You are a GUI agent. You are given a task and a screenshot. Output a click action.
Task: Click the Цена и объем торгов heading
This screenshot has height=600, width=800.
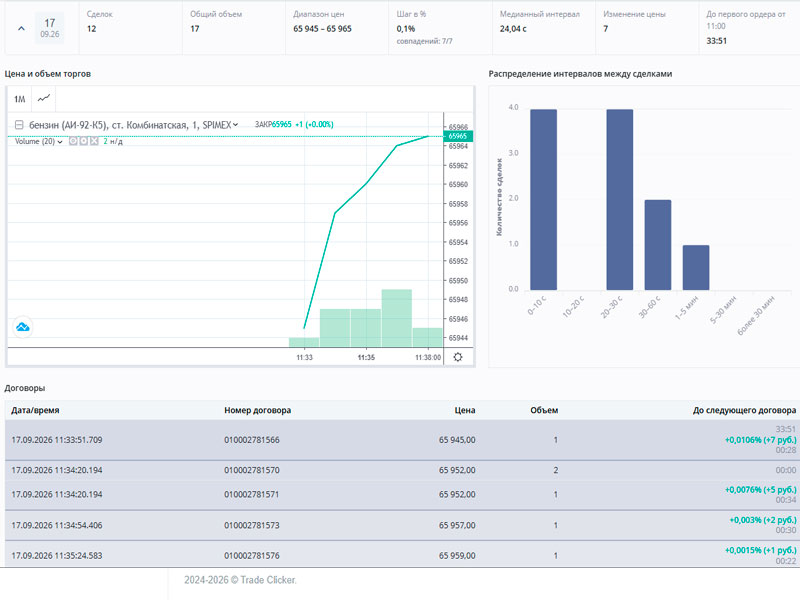tap(47, 73)
